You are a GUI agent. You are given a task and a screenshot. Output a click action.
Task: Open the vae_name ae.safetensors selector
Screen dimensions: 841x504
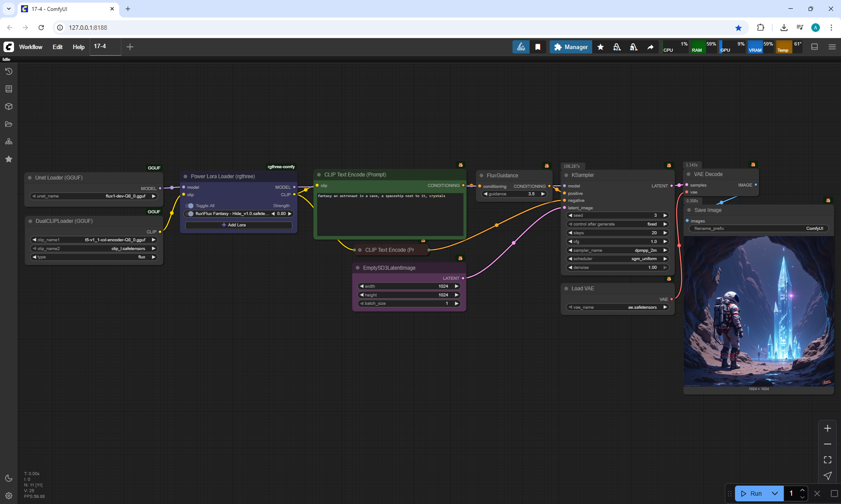click(x=617, y=307)
